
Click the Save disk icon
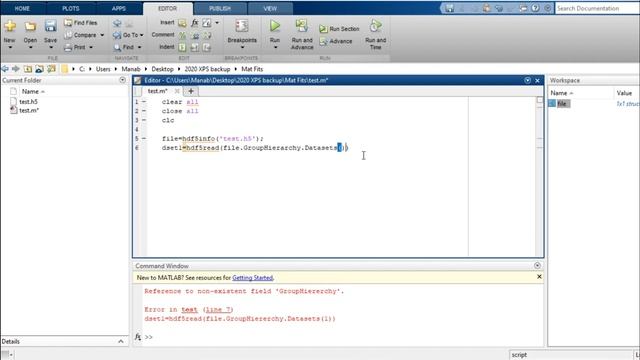50,26
